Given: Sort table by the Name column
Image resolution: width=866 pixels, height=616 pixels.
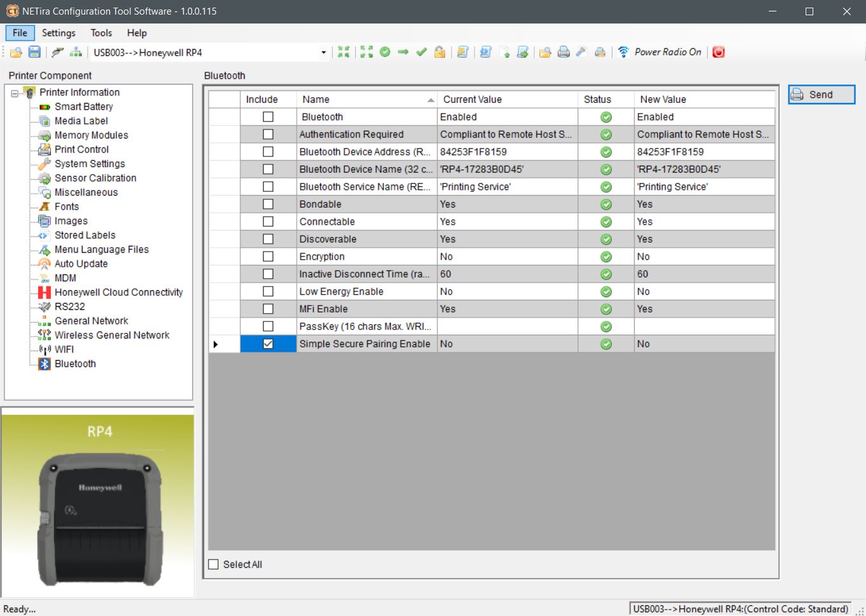Looking at the screenshot, I should tap(367, 100).
